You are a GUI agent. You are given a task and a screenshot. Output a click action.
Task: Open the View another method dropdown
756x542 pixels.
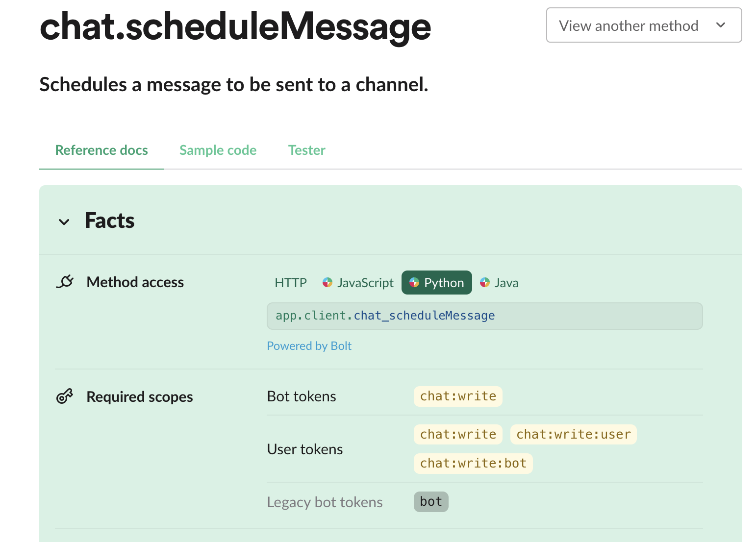click(x=644, y=25)
